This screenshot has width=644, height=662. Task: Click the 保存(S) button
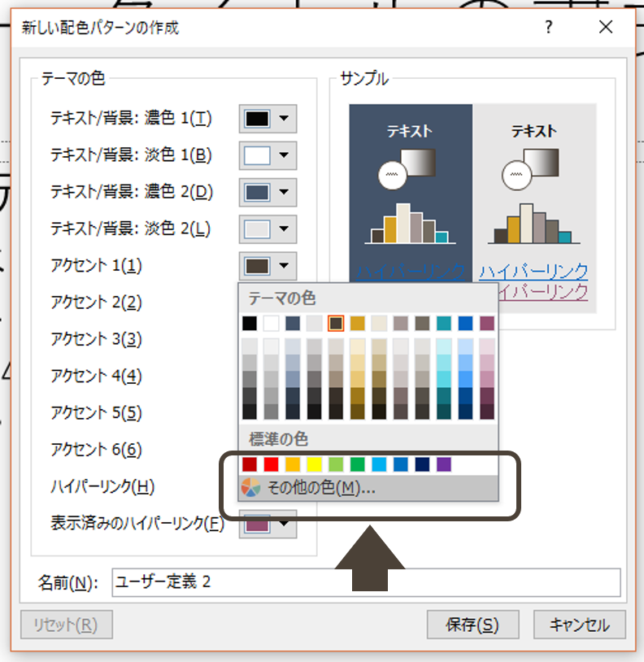click(472, 625)
